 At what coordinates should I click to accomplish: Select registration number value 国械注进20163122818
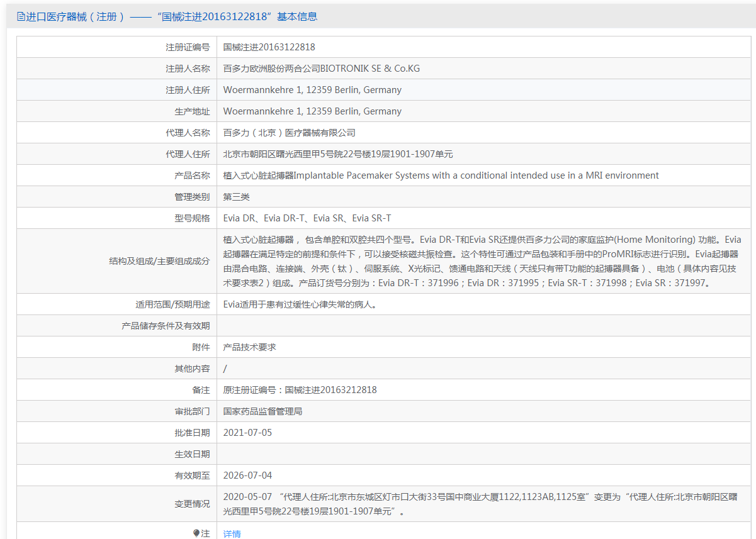point(269,47)
